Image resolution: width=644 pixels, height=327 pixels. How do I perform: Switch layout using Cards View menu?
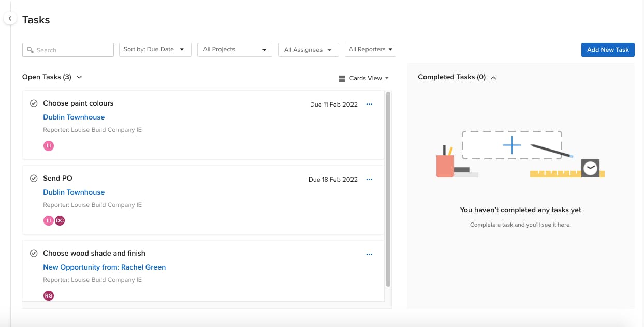point(363,78)
